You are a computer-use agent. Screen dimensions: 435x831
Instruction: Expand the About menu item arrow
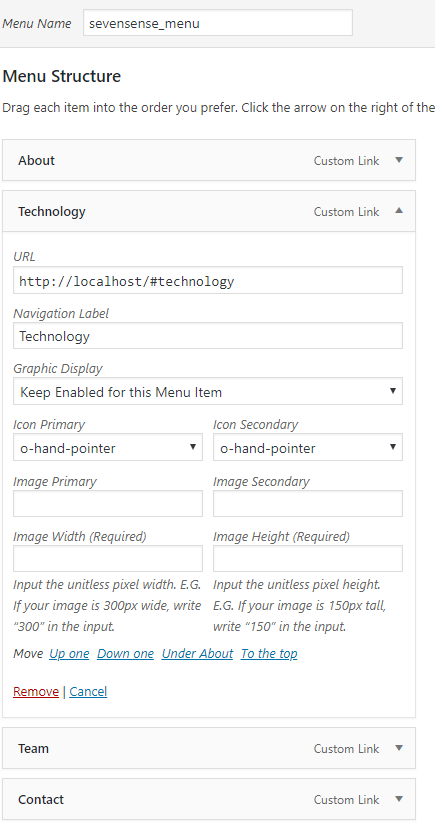pos(399,160)
